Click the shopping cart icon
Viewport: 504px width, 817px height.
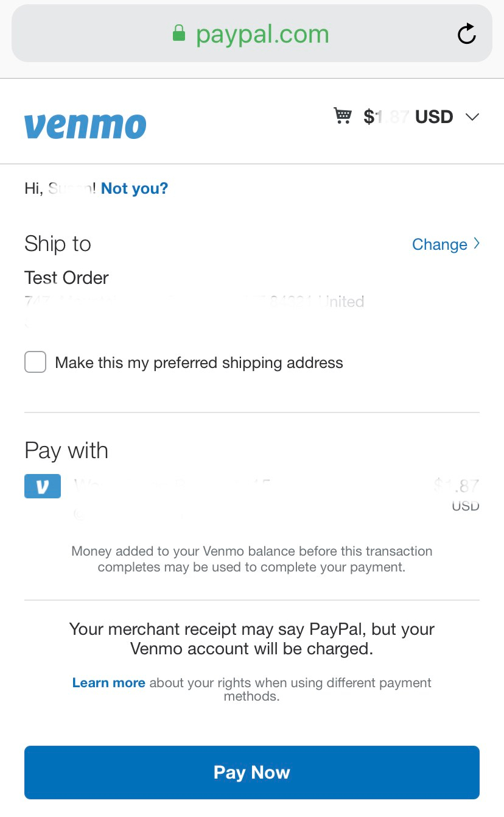click(343, 116)
